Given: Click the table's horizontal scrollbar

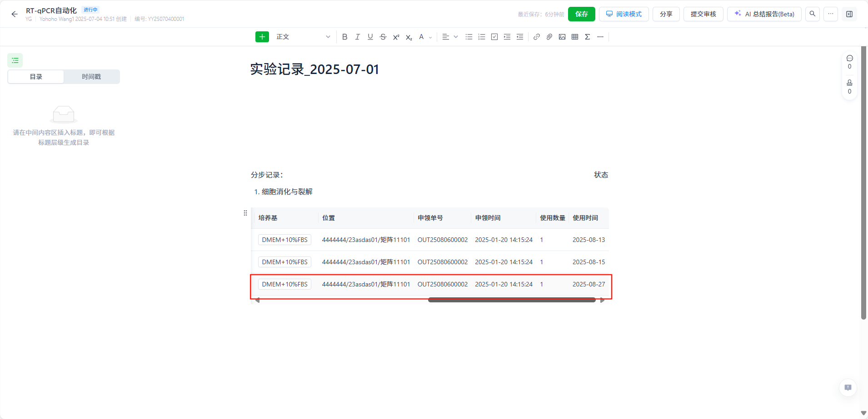Looking at the screenshot, I should click(512, 300).
